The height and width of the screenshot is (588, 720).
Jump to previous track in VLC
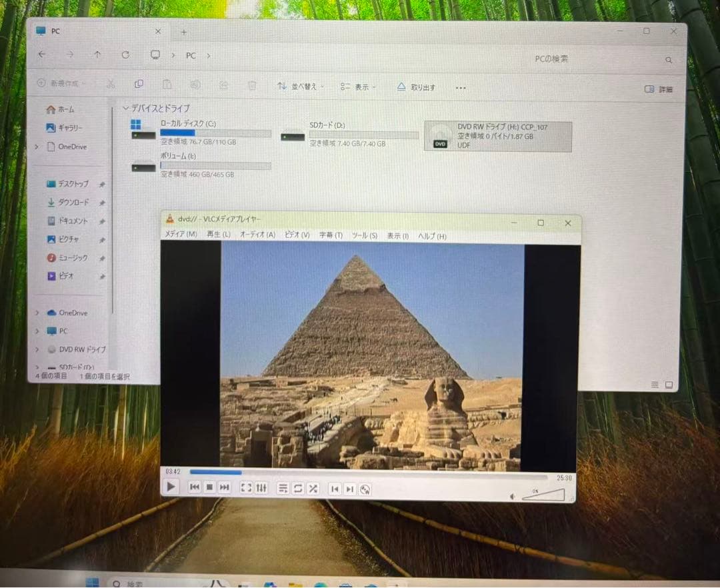pyautogui.click(x=194, y=488)
